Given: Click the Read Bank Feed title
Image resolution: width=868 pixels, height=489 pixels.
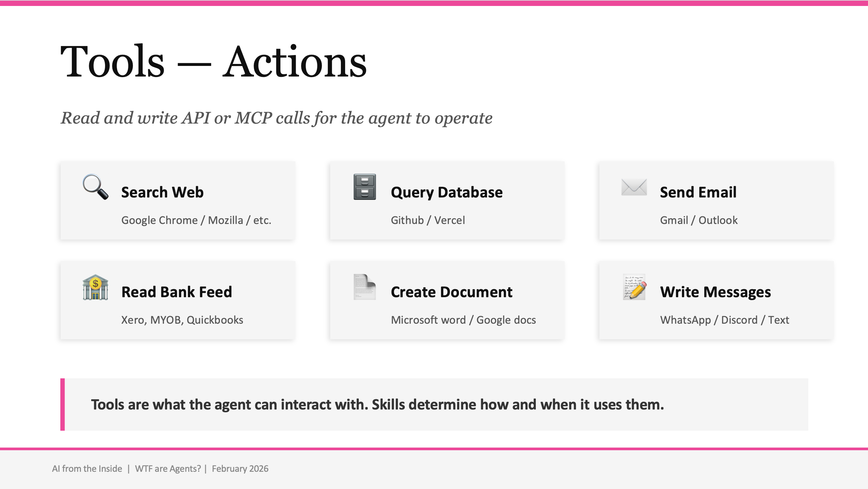Looking at the screenshot, I should coord(177,292).
